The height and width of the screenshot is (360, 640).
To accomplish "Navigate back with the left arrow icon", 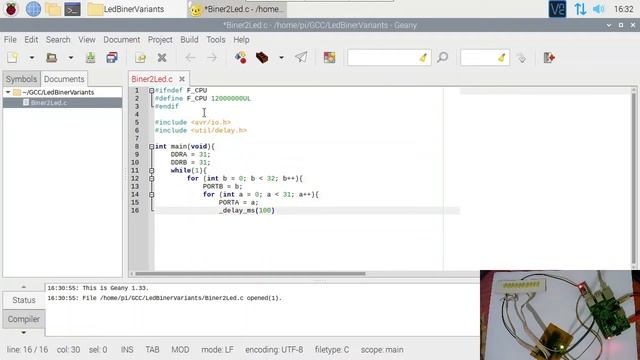I will pyautogui.click(x=190, y=58).
